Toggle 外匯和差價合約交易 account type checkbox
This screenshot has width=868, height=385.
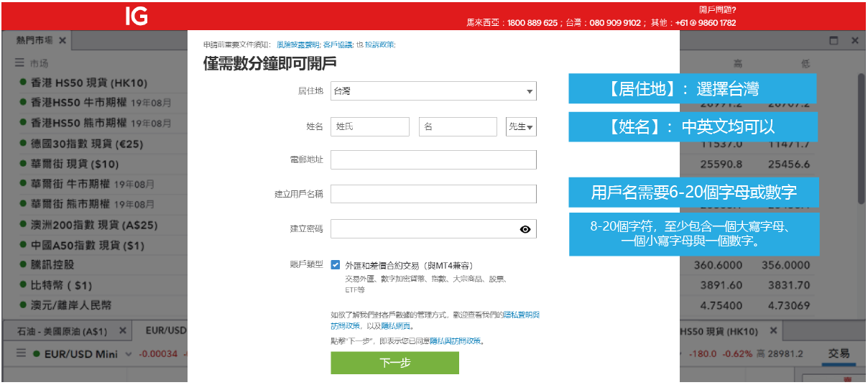pos(336,264)
